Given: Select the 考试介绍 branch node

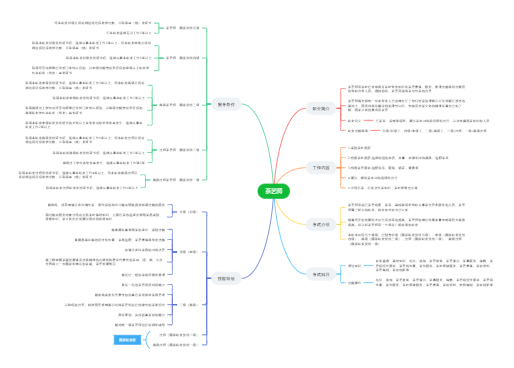Looking at the screenshot, I should tap(321, 225).
